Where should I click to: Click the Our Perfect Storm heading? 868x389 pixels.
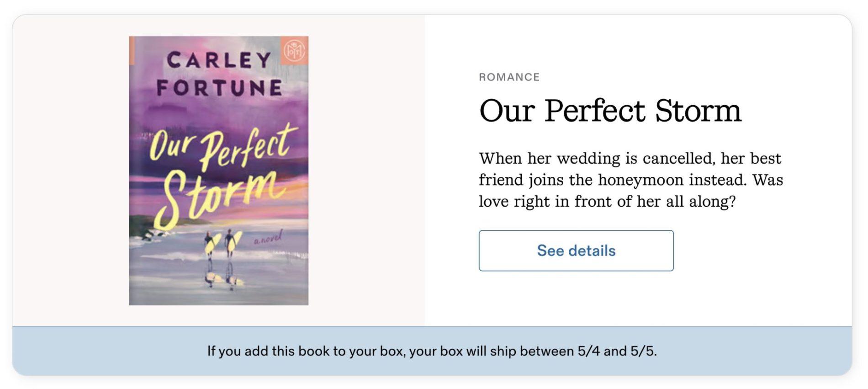pyautogui.click(x=610, y=111)
